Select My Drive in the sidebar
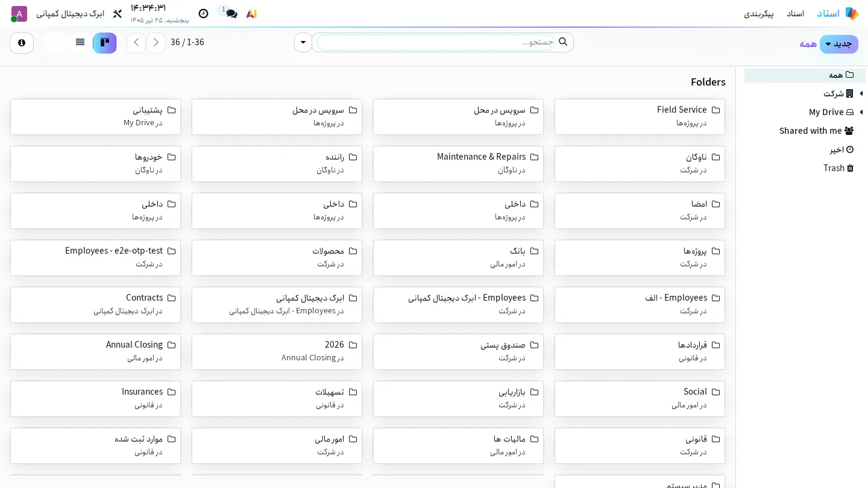The image size is (868, 488). pyautogui.click(x=831, y=112)
